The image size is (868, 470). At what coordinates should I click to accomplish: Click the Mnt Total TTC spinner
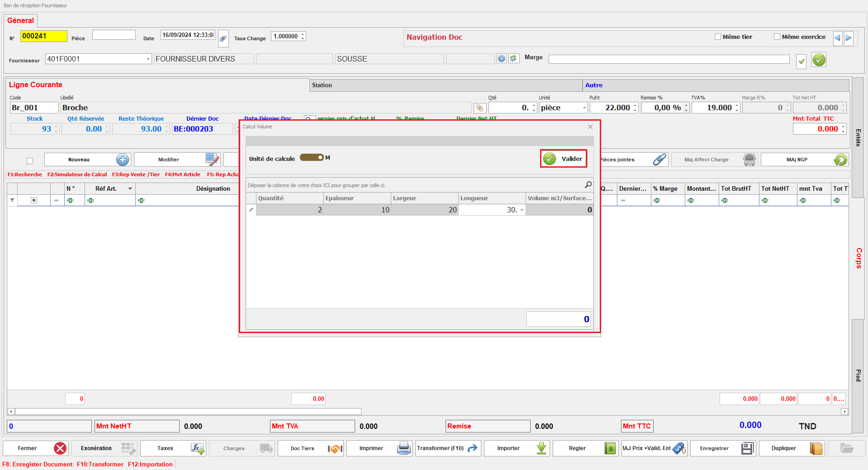[x=843, y=129]
